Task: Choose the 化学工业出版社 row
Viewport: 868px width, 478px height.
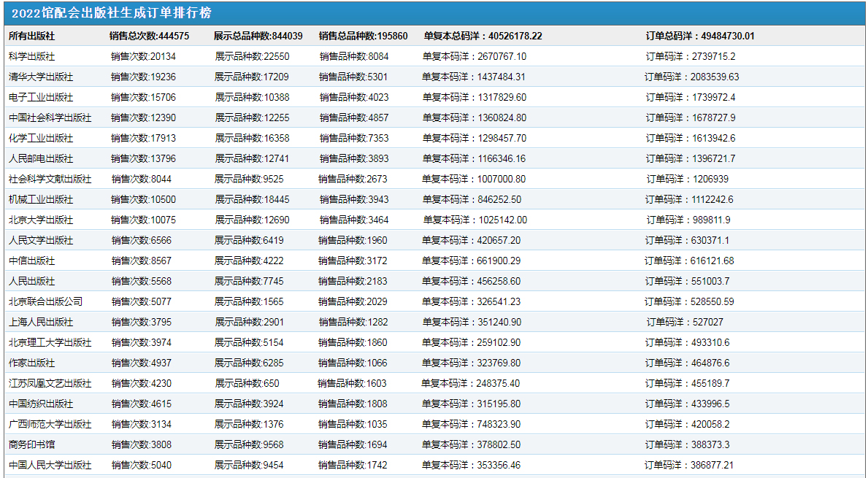Action: [x=41, y=138]
